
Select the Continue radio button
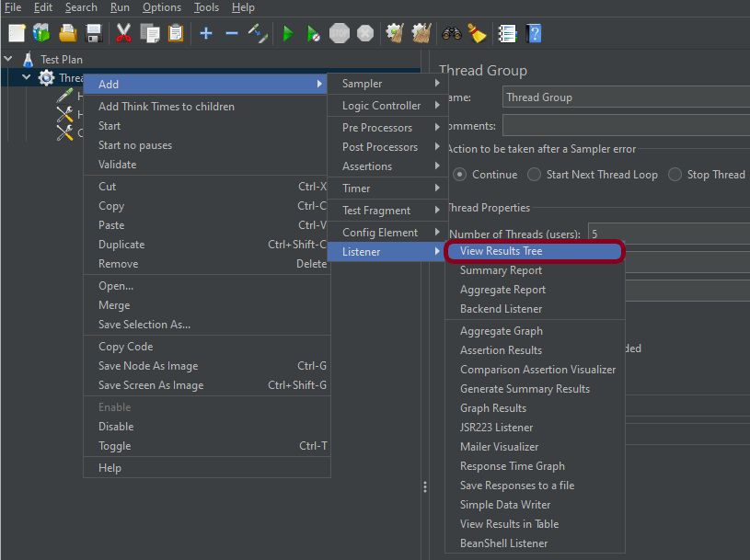coord(459,175)
